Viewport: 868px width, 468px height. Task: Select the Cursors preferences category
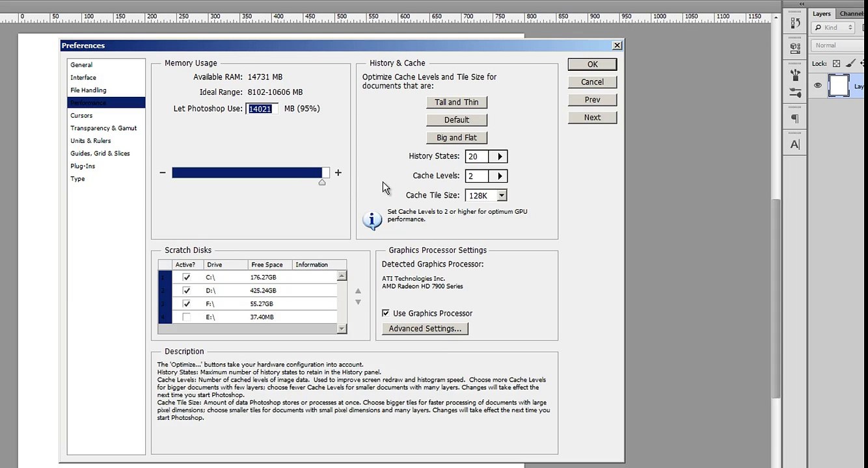pos(81,116)
